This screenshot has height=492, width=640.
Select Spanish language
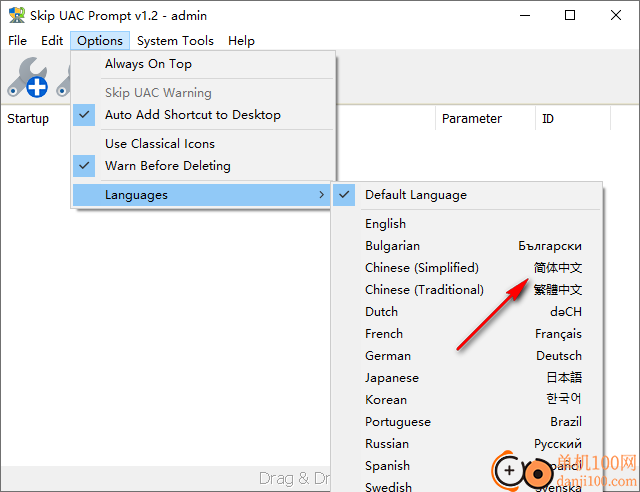coord(467,466)
